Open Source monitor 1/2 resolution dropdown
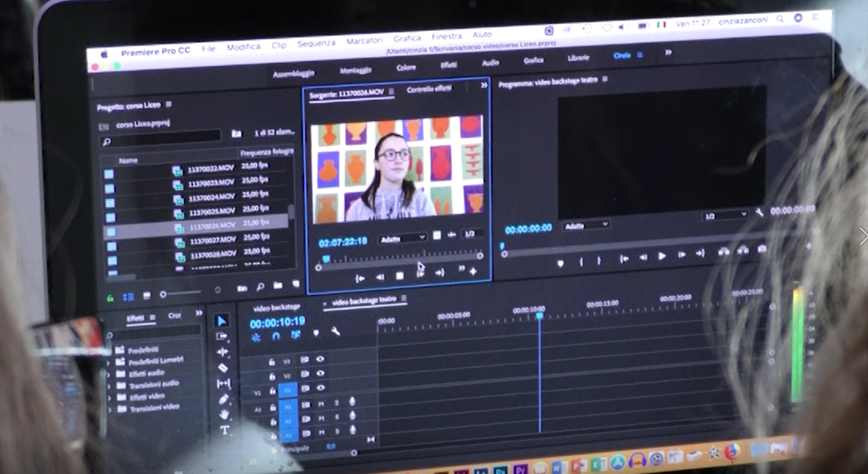This screenshot has height=474, width=868. pyautogui.click(x=472, y=233)
